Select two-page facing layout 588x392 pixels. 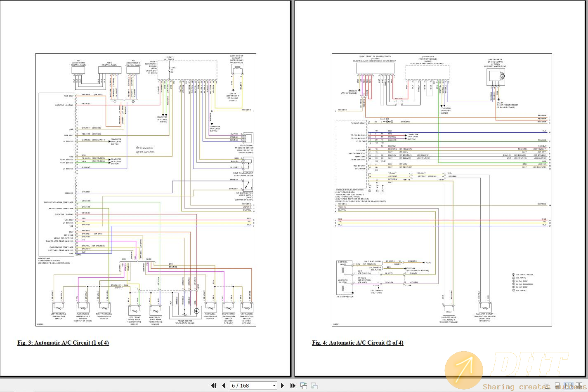569,386
